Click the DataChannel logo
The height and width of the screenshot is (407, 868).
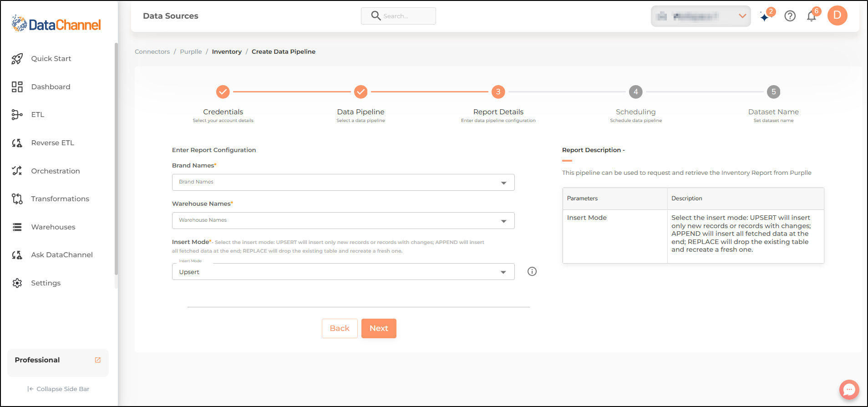[56, 24]
